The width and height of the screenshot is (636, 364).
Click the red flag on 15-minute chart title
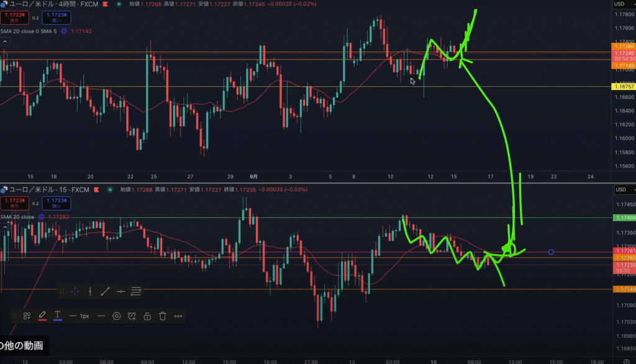click(x=96, y=189)
